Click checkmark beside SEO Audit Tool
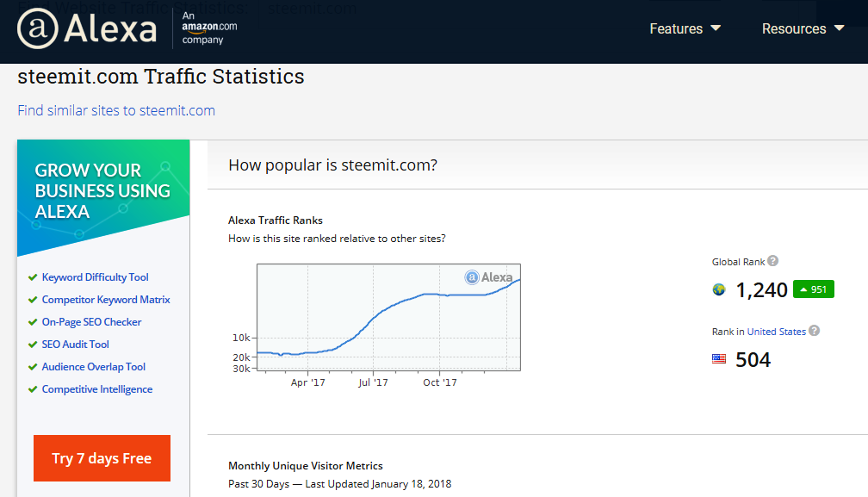Image resolution: width=868 pixels, height=497 pixels. tap(33, 345)
